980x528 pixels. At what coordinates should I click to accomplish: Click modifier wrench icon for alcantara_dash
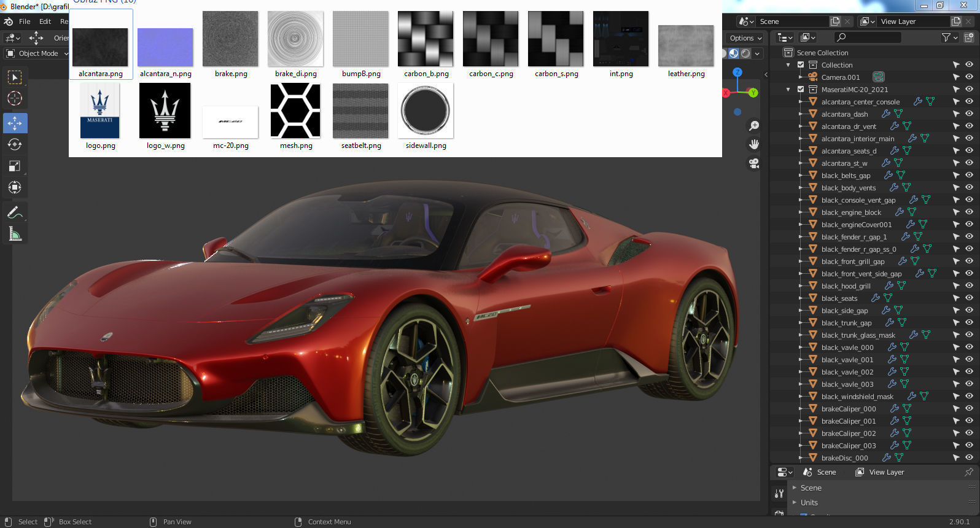[886, 114]
